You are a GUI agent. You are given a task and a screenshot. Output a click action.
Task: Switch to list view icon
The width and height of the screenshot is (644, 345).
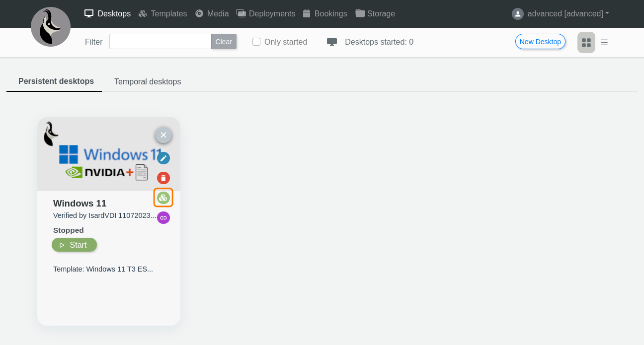(604, 43)
